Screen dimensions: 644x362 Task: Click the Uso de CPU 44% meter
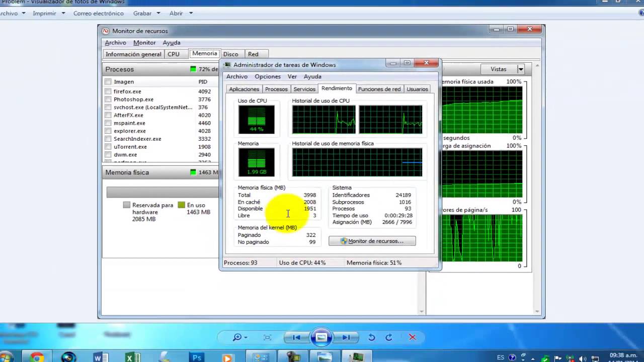pyautogui.click(x=256, y=120)
